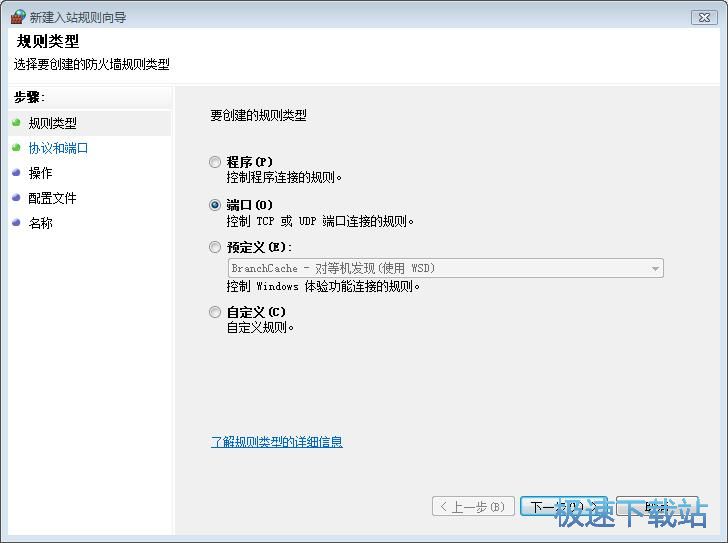
Task: Select the 端口(O) port radio button
Action: (x=214, y=205)
